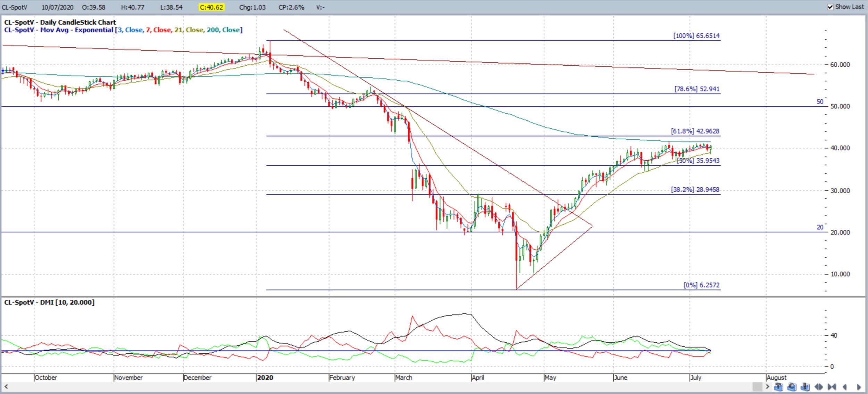Click the blue toolbox icon with exclamation mark
The image size is (868, 394).
click(x=805, y=387)
